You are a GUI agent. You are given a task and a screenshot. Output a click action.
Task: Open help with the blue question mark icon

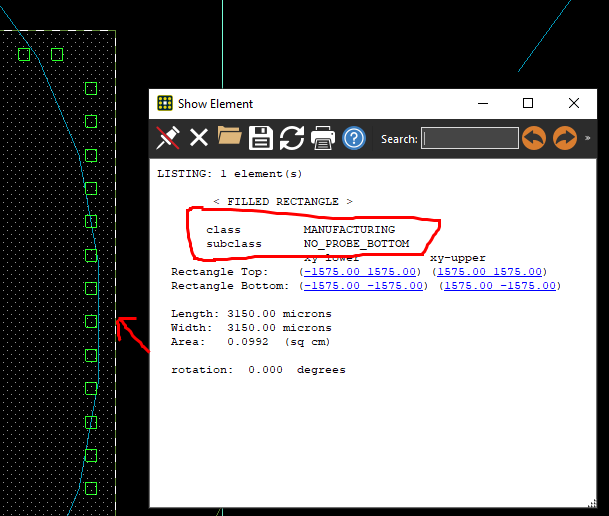tap(354, 138)
